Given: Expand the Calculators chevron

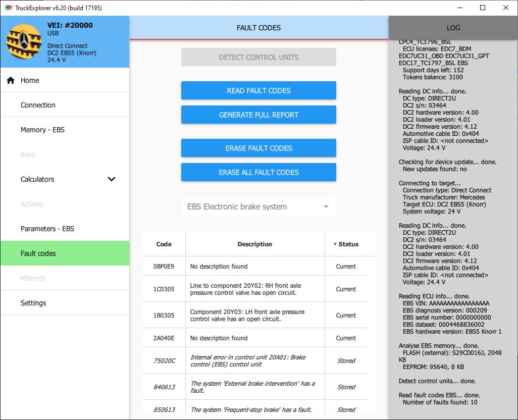Looking at the screenshot, I should (x=112, y=179).
